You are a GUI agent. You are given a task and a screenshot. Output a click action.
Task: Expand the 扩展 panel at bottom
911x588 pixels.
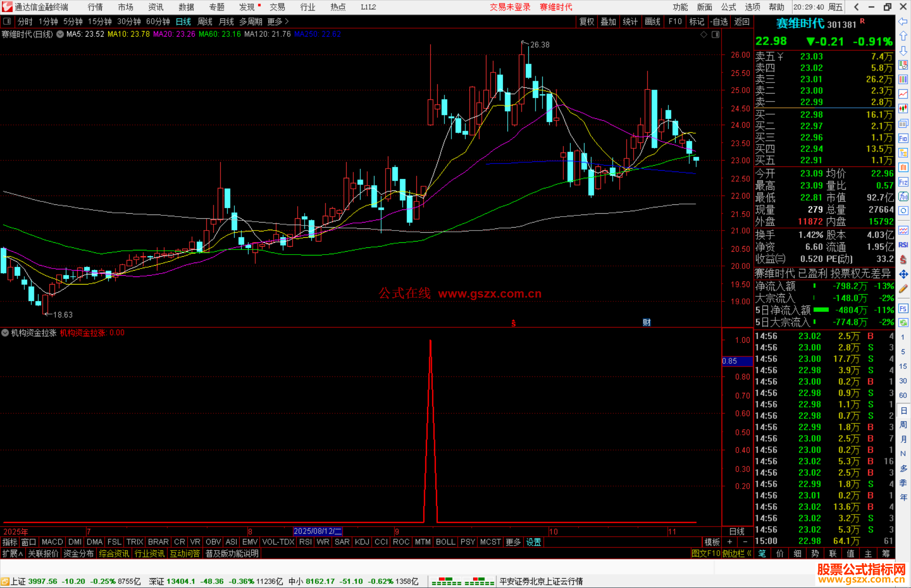tap(12, 553)
